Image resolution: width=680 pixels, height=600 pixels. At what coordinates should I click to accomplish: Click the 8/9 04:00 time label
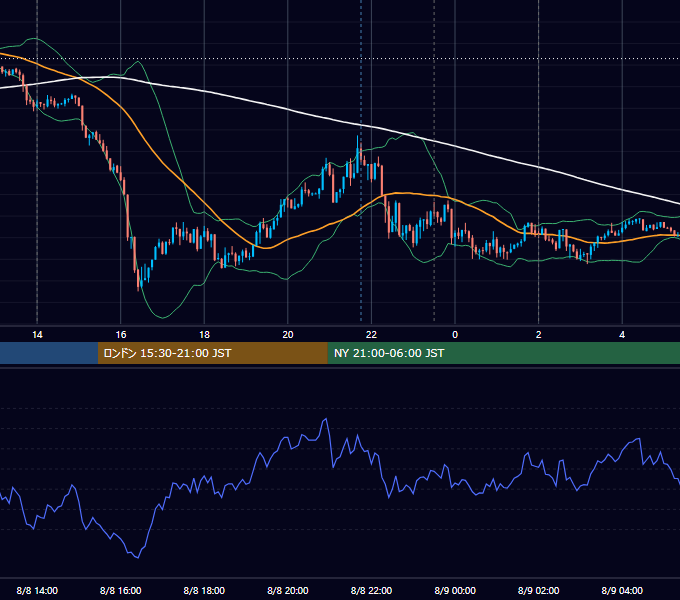pos(622,590)
